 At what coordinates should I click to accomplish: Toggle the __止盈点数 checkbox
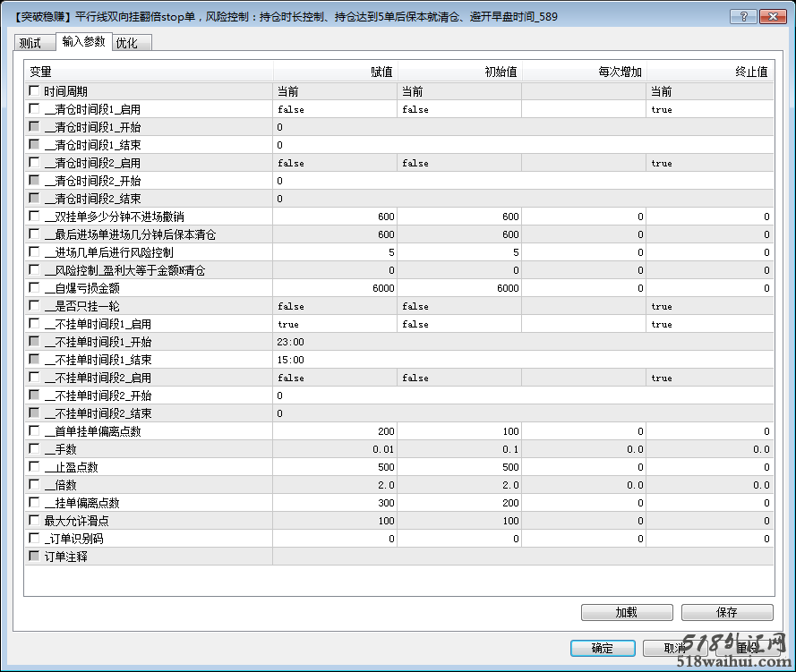pyautogui.click(x=34, y=467)
